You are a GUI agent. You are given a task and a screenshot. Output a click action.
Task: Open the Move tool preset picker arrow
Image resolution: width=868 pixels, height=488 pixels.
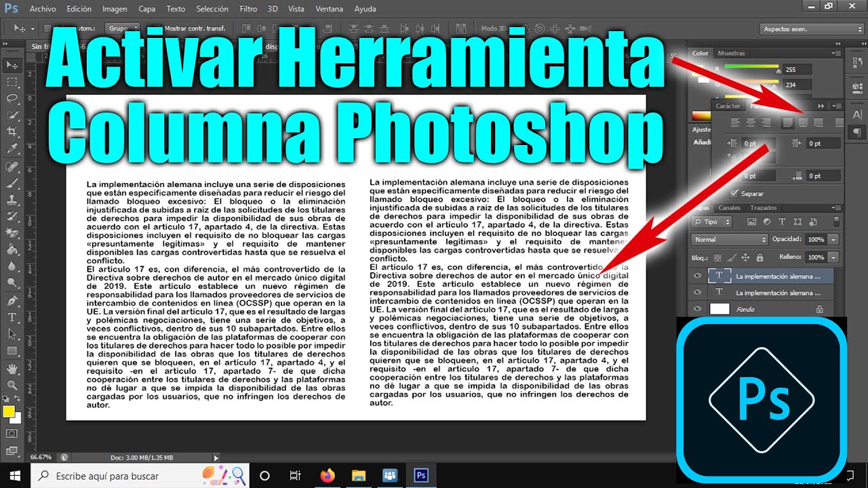pyautogui.click(x=33, y=29)
